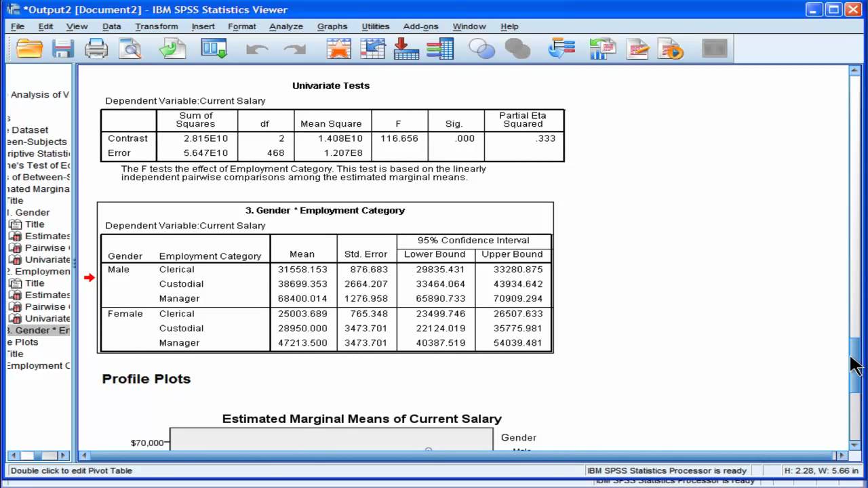Screen dimensions: 868x488
Task: Open Recall recently used dialogs icon
Action: [x=214, y=49]
